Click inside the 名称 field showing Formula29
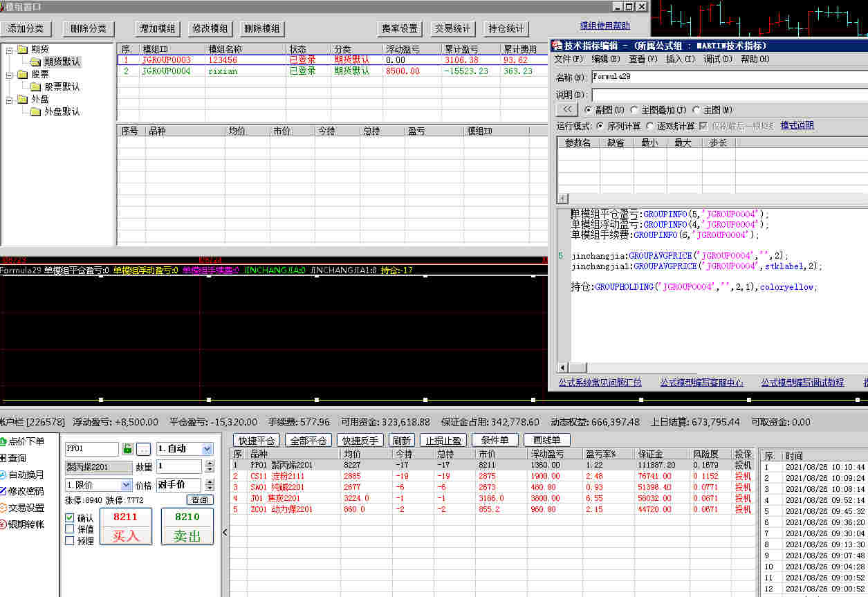Screen dimensions: 868x597 tap(729, 77)
